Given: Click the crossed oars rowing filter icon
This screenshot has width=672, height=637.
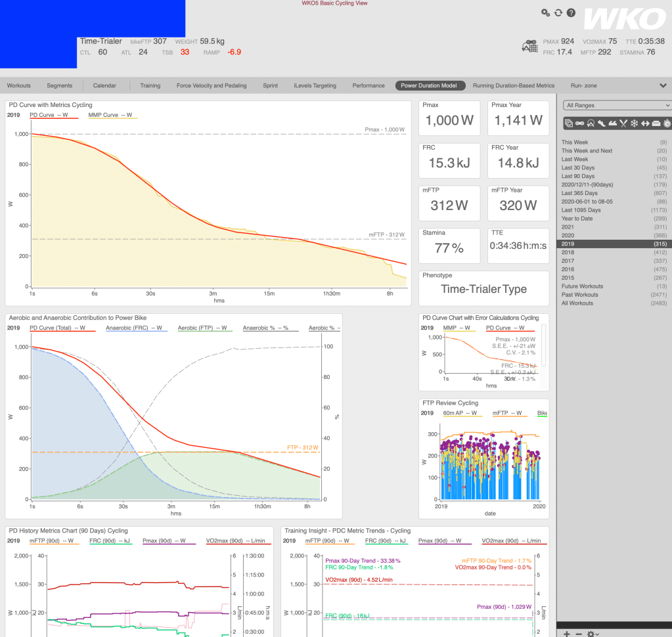Looking at the screenshot, I should 624,123.
